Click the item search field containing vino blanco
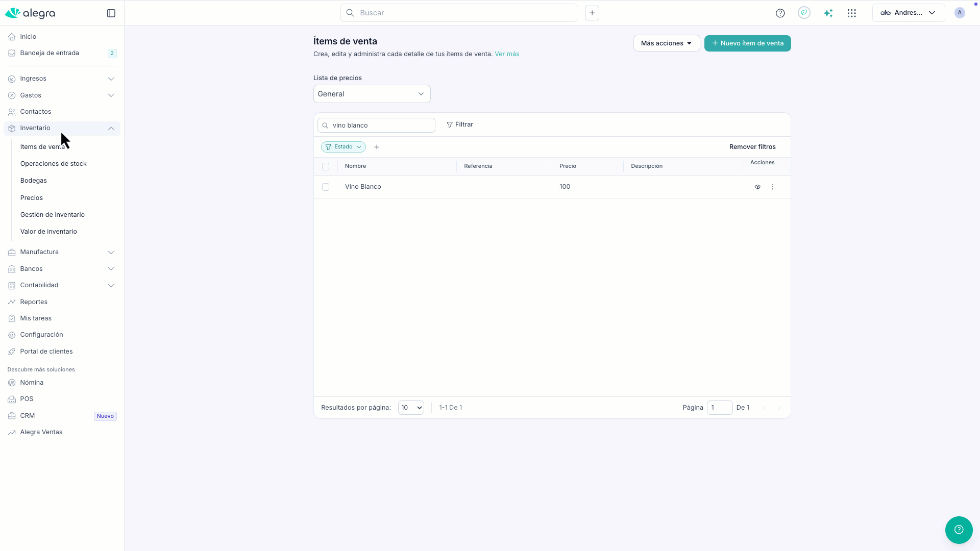Viewport: 980px width, 551px height. click(376, 126)
